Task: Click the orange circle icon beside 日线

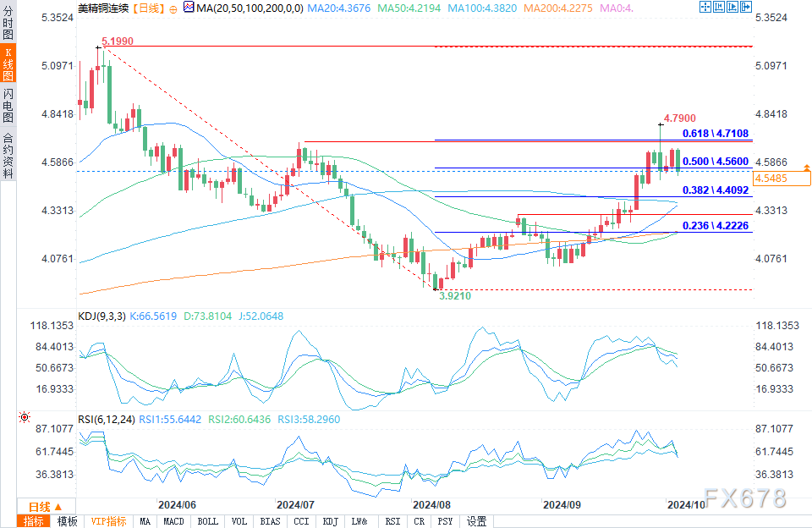Action: (173, 8)
